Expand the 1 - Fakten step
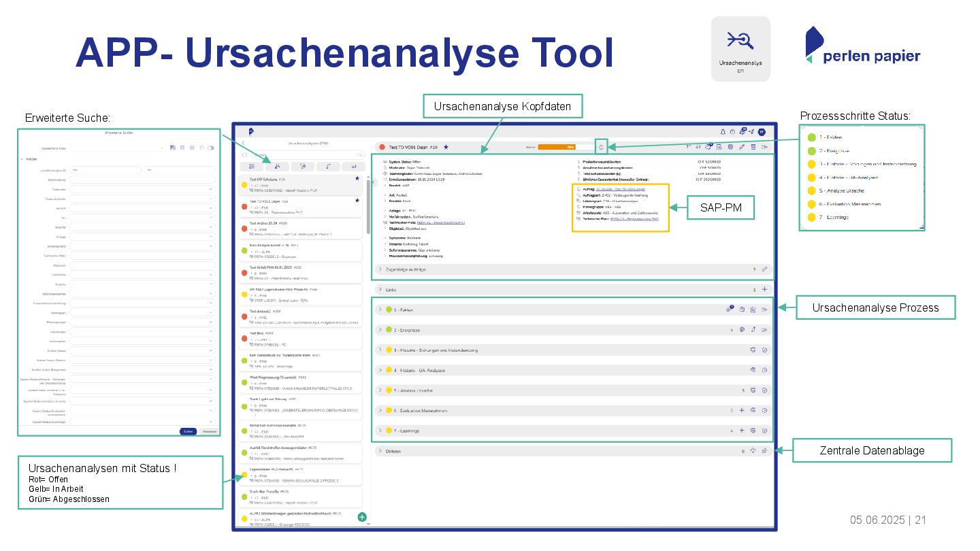The width and height of the screenshot is (980, 551). (380, 310)
